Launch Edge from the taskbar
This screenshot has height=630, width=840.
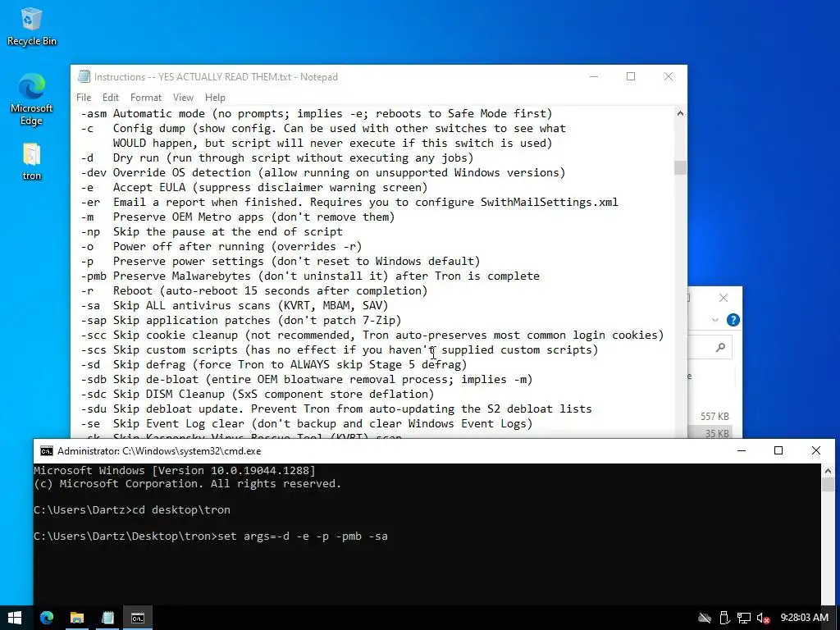[x=47, y=618]
